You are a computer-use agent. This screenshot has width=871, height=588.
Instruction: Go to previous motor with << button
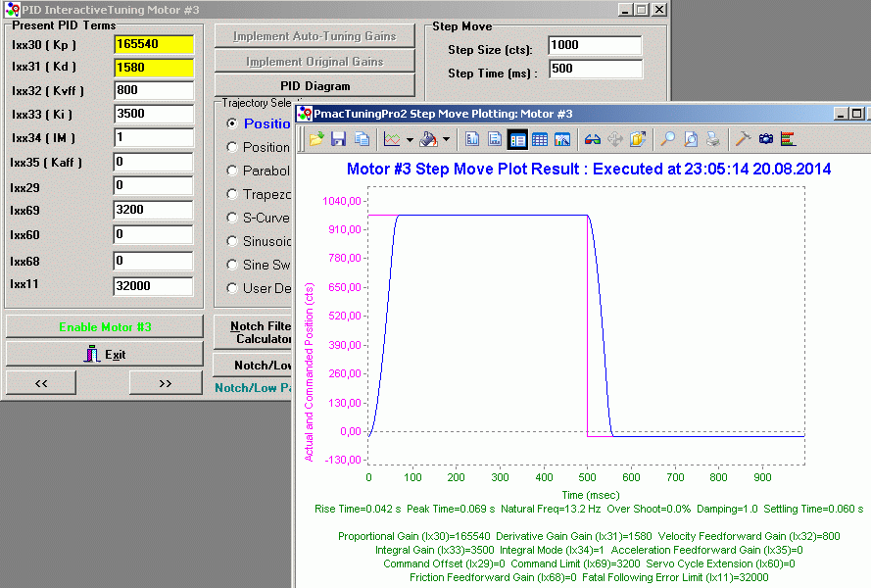[x=41, y=383]
